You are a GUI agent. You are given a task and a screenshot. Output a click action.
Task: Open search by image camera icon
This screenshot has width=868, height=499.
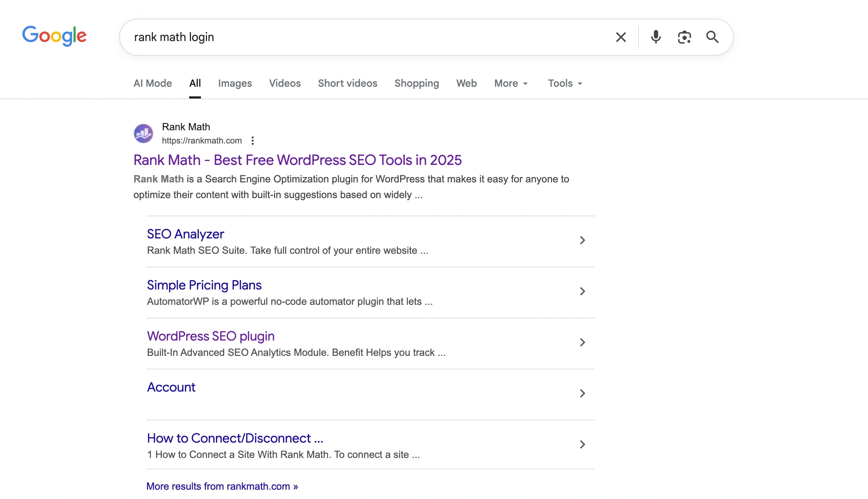pyautogui.click(x=684, y=37)
